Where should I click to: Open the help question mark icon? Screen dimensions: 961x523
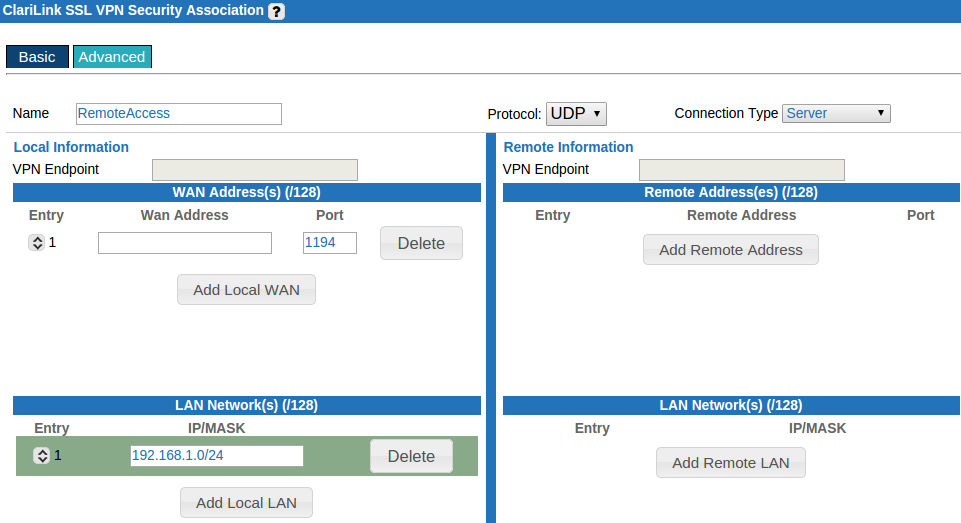(x=276, y=12)
